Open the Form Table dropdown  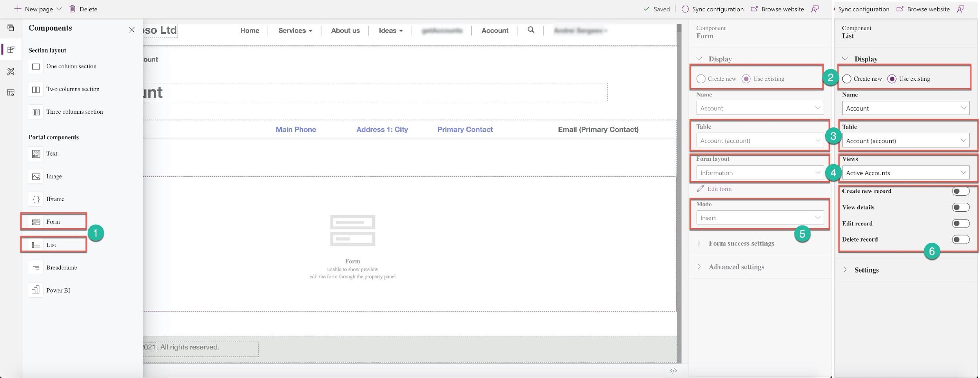pos(760,140)
